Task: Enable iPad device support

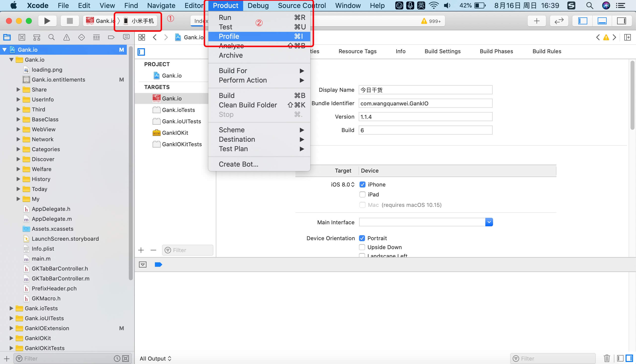Action: [x=362, y=194]
